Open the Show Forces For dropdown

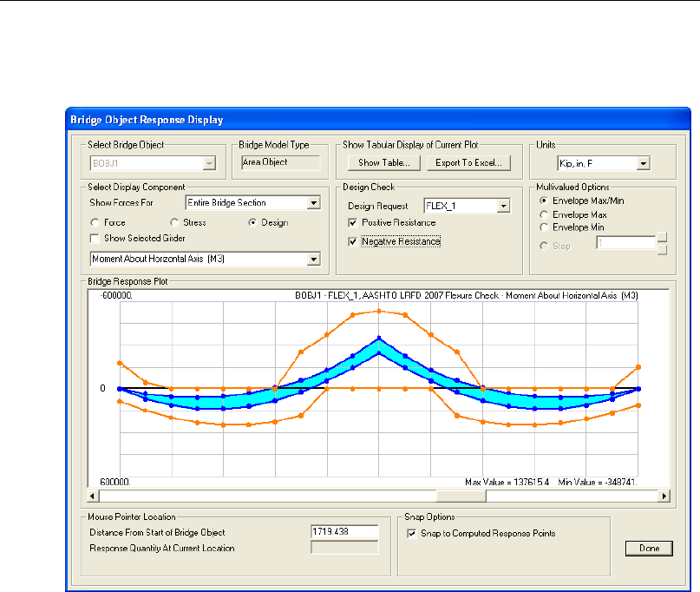click(314, 203)
